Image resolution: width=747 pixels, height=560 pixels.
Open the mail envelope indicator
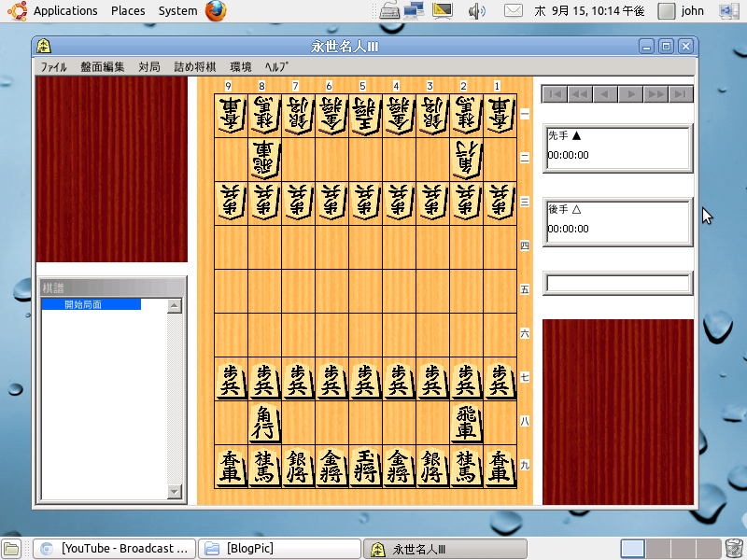coord(513,10)
